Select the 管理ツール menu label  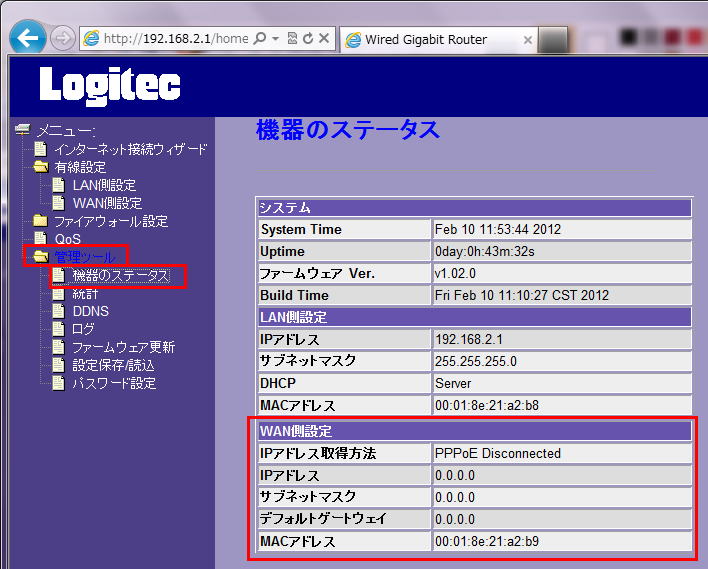coord(85,257)
